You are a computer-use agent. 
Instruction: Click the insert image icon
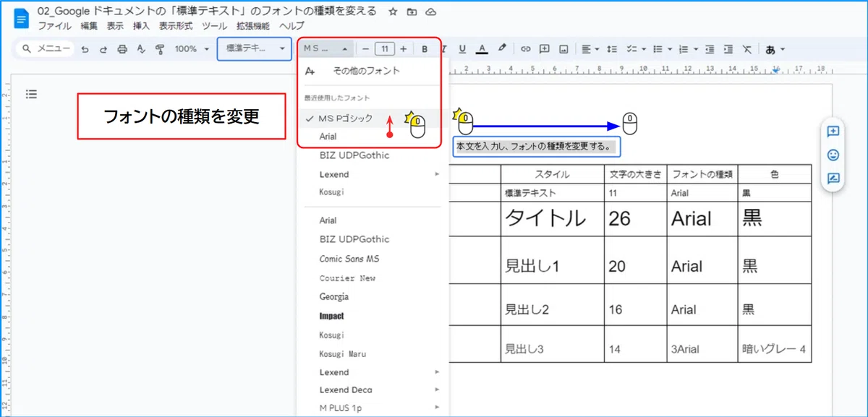[563, 49]
